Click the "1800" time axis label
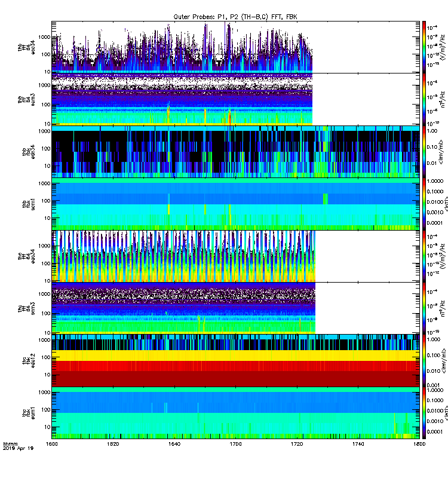The height and width of the screenshot is (478, 448). (419, 444)
